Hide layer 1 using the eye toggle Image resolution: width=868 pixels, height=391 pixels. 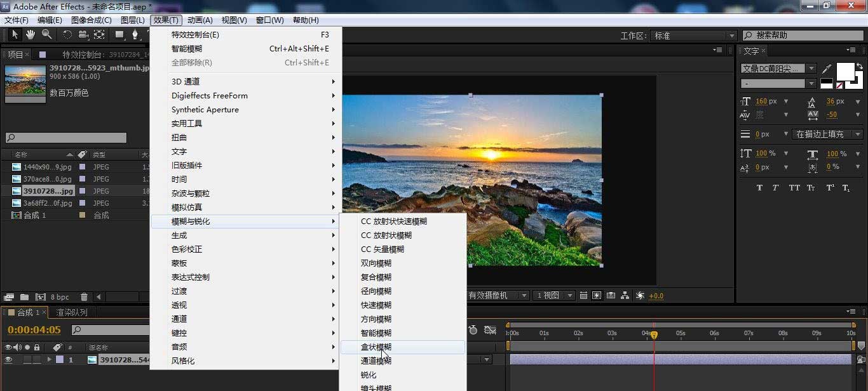[9, 360]
